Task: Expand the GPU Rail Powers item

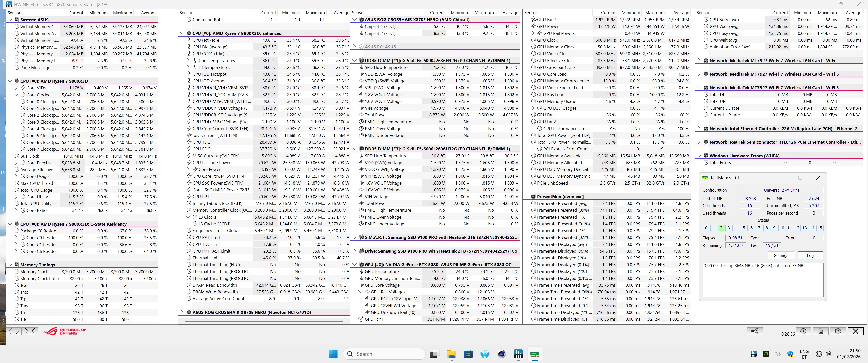Action: (x=533, y=33)
